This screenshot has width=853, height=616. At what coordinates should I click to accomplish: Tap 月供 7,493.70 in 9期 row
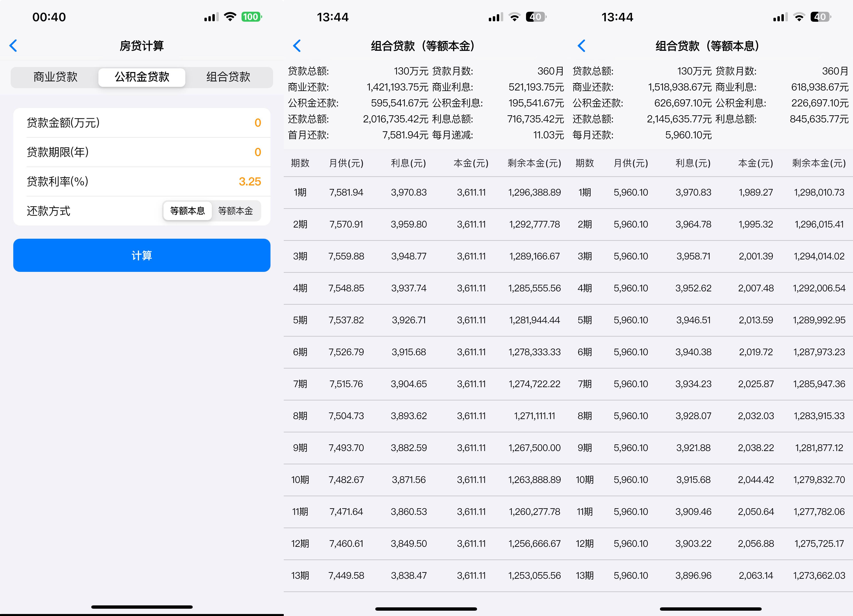346,448
